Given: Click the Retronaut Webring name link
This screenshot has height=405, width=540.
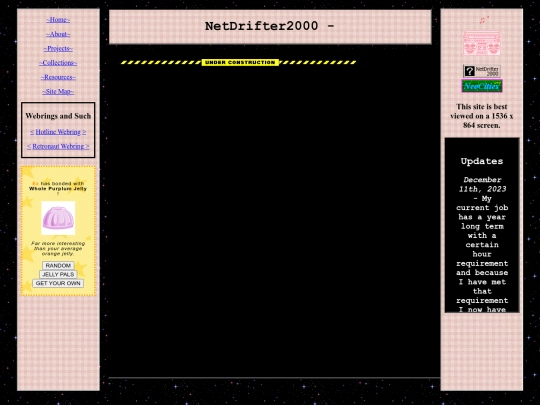Looking at the screenshot, I should (x=58, y=146).
